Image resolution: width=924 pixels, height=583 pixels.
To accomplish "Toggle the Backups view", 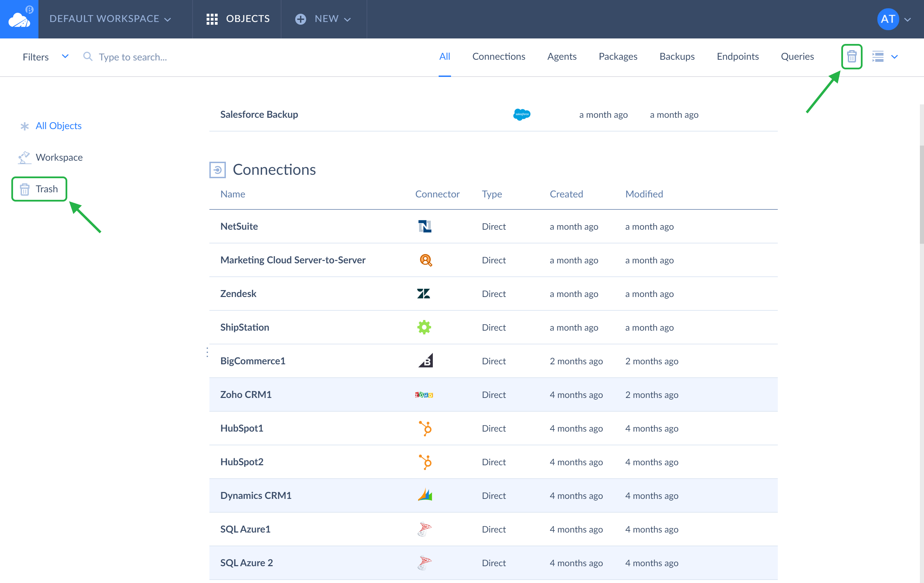I will [676, 56].
